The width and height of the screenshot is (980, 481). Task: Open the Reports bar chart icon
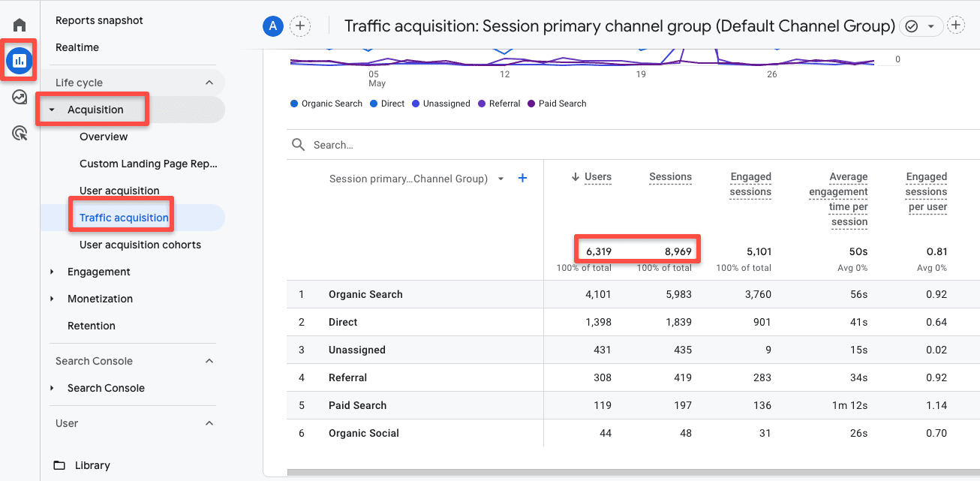pyautogui.click(x=20, y=61)
